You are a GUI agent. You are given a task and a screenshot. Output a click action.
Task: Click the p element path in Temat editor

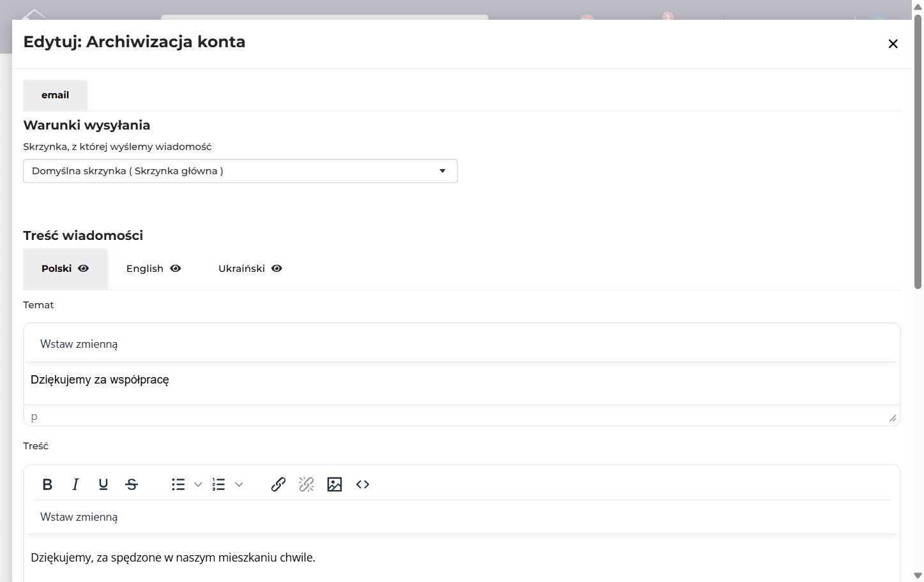click(x=34, y=417)
